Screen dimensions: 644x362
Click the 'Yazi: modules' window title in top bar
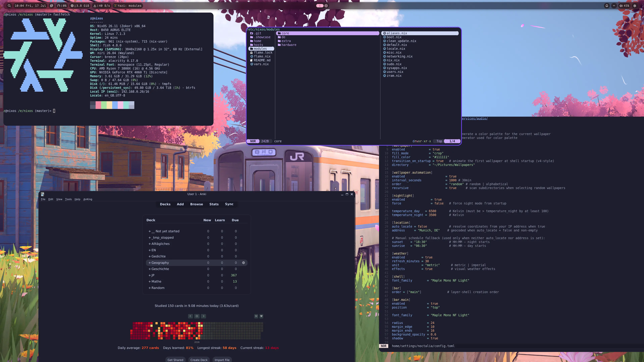point(128,6)
